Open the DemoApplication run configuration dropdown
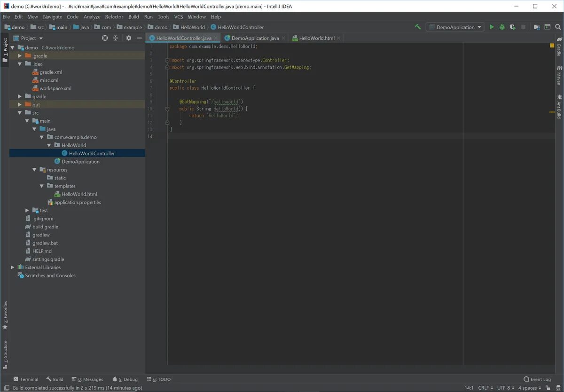 pos(455,27)
